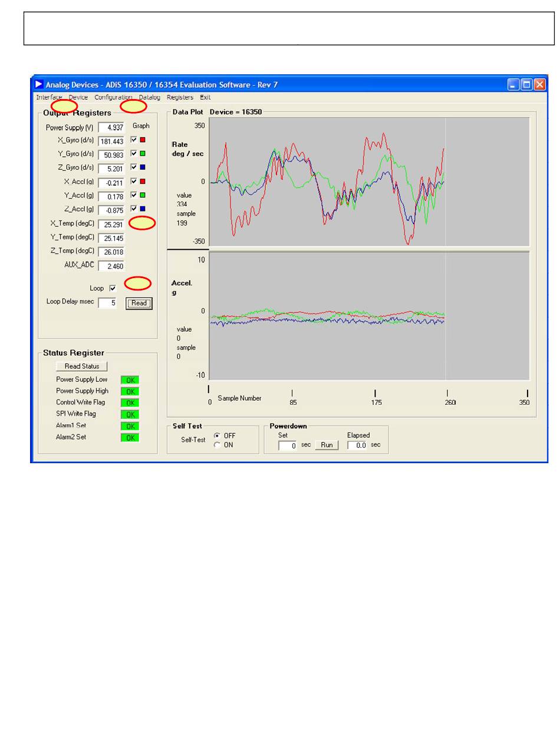The height and width of the screenshot is (739, 560).
Task: Click the Power Supply (V) value field
Action: click(111, 127)
